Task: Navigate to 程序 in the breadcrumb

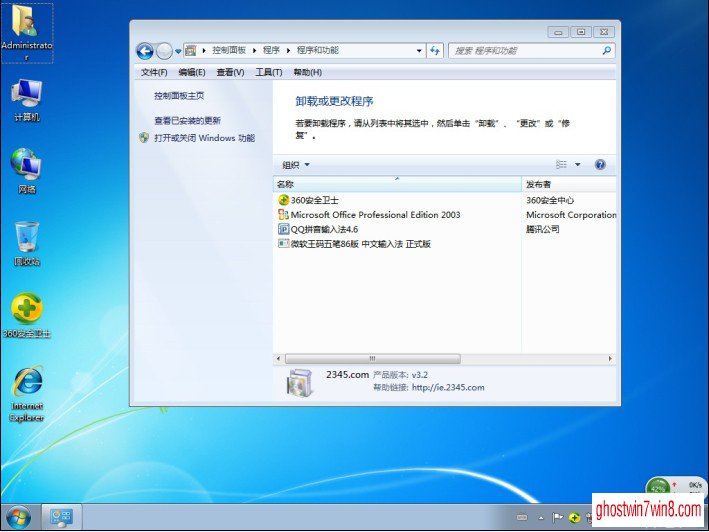Action: (x=271, y=51)
